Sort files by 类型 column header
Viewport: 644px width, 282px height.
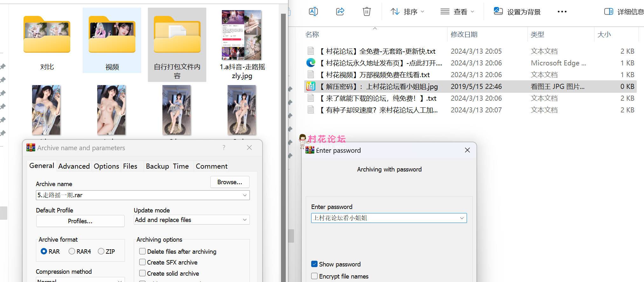[538, 34]
